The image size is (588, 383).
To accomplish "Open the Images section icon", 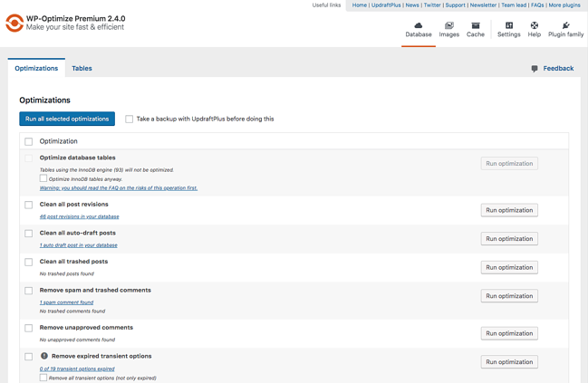I will [x=448, y=25].
